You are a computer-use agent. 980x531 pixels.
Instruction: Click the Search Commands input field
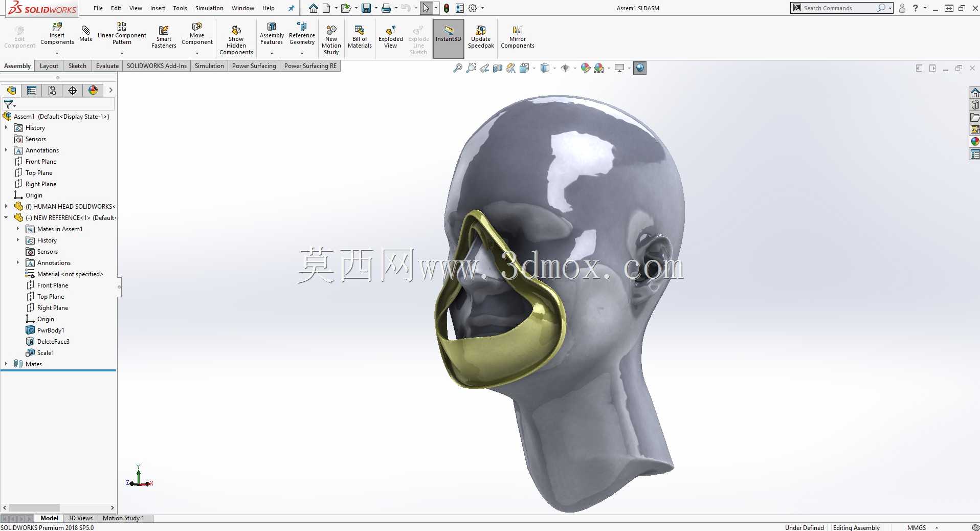pos(839,8)
